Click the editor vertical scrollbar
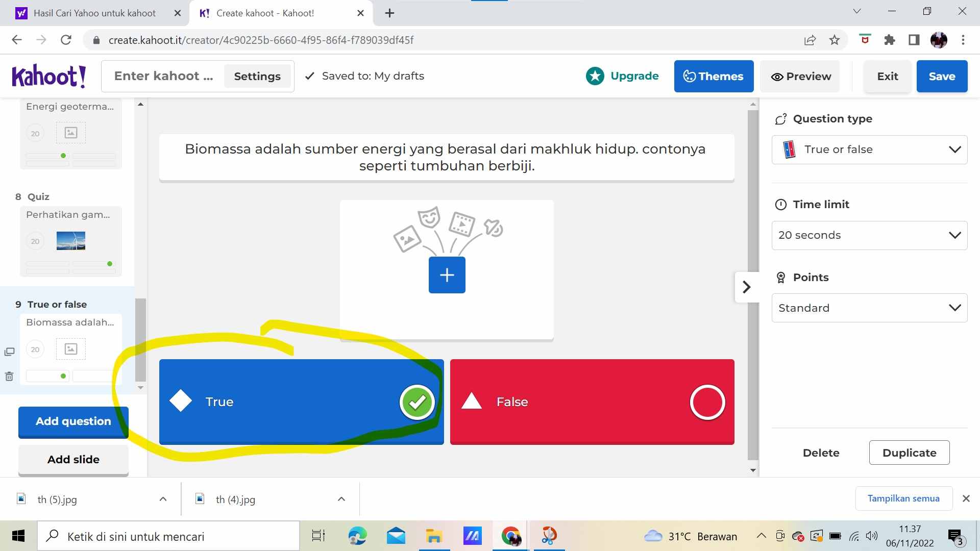This screenshot has height=551, width=980. click(753, 285)
